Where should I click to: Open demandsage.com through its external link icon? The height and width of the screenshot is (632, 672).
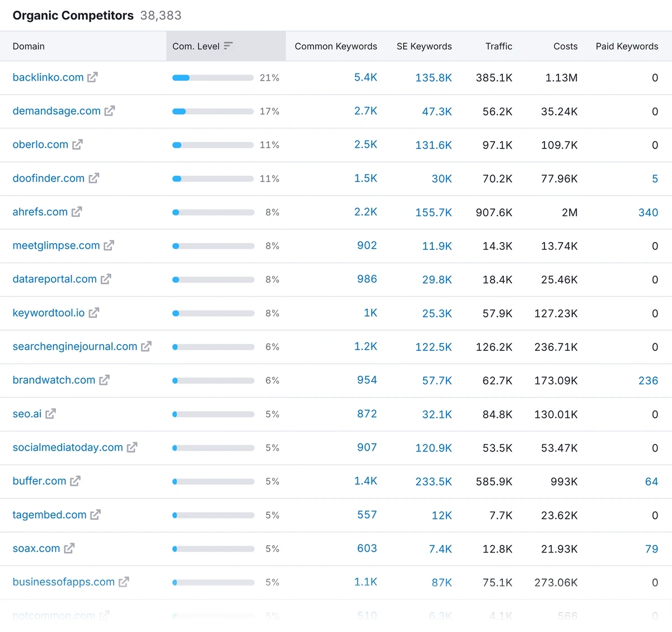coord(110,111)
